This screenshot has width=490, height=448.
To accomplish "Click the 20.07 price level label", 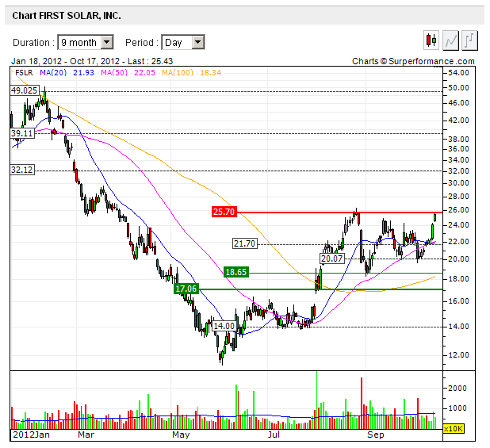I will coord(332,258).
